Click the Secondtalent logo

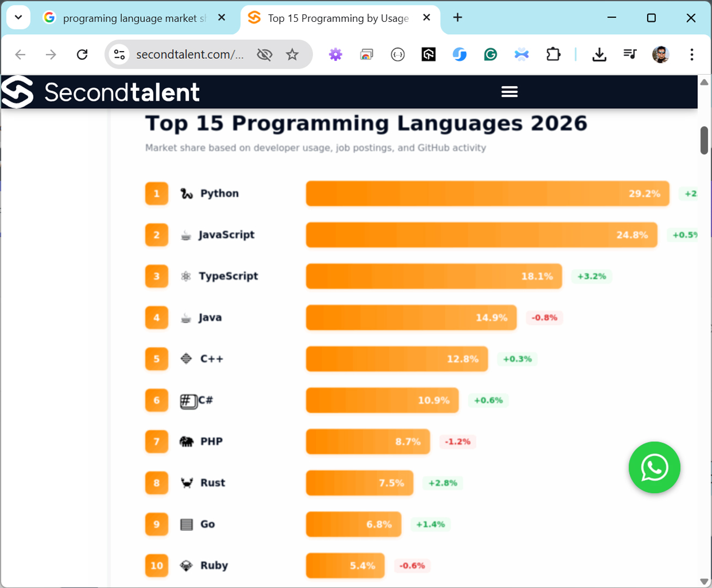(x=101, y=92)
